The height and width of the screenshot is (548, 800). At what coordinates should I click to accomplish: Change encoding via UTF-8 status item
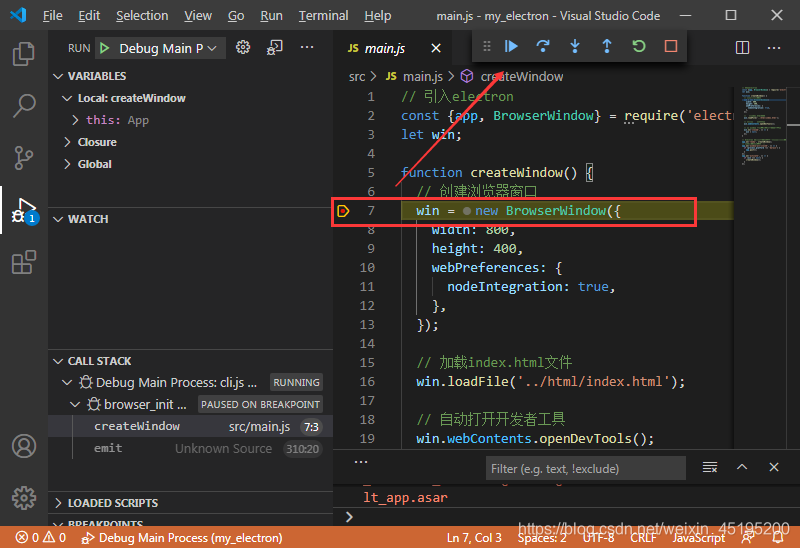598,538
